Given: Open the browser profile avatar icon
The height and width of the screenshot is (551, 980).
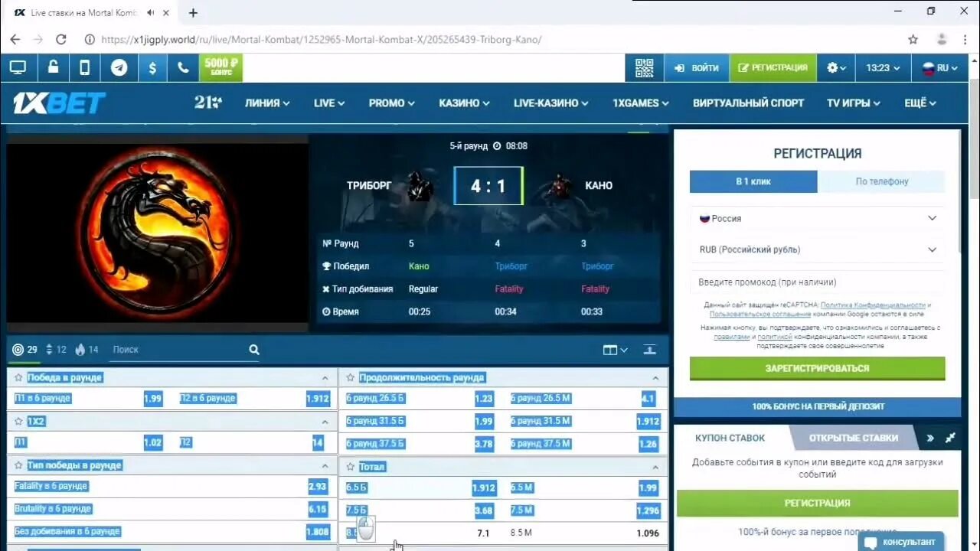Looking at the screenshot, I should pyautogui.click(x=942, y=39).
